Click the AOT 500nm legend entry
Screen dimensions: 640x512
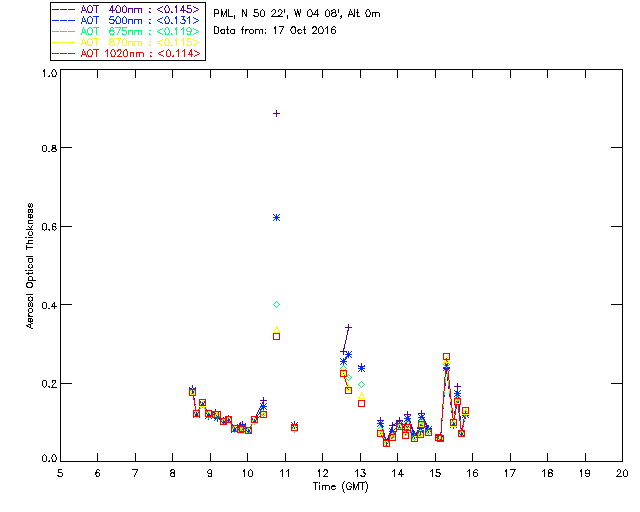(x=126, y=20)
